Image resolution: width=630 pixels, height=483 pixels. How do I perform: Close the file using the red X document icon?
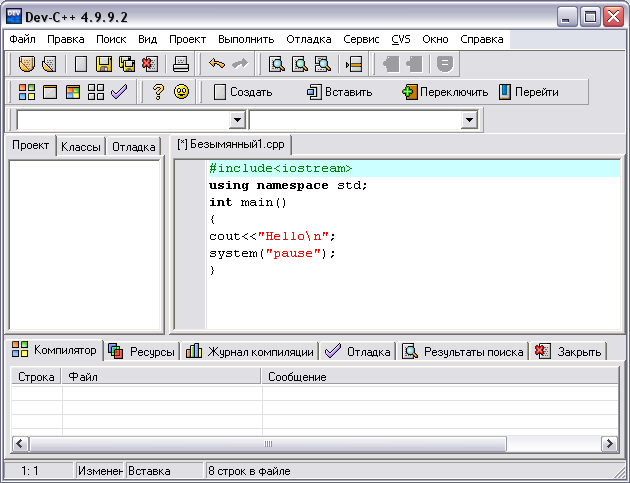pos(150,64)
